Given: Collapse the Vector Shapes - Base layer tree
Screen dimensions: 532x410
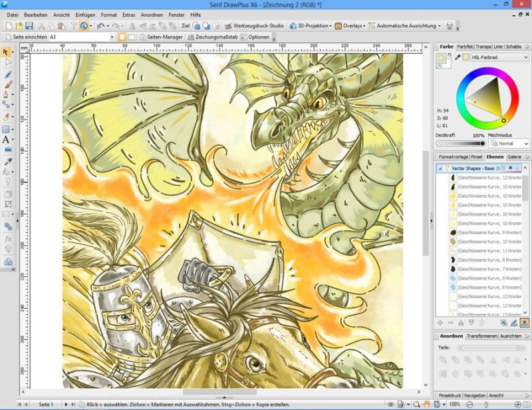Looking at the screenshot, I should click(x=440, y=168).
